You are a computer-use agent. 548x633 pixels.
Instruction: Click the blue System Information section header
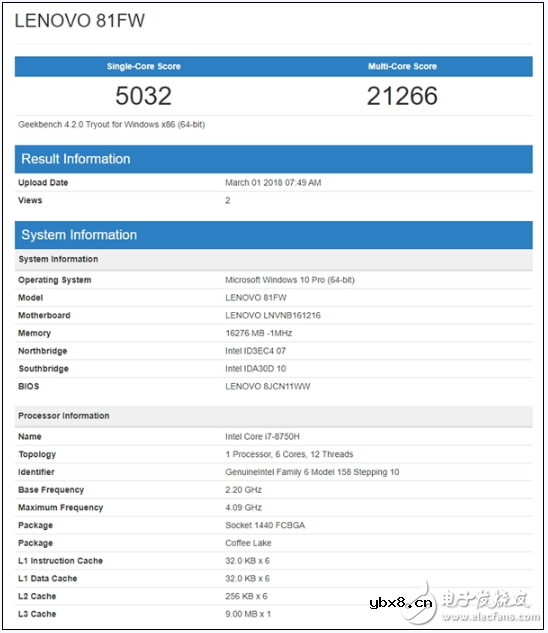click(274, 235)
